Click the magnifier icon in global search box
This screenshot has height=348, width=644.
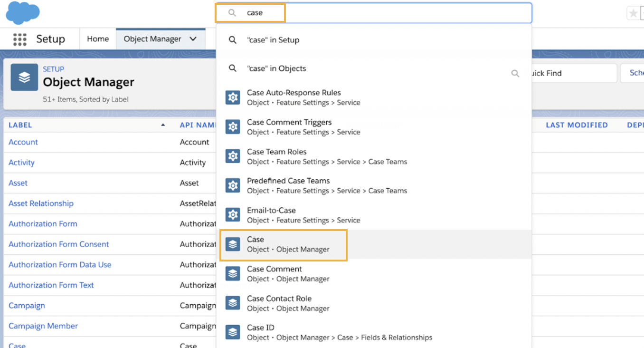(232, 13)
